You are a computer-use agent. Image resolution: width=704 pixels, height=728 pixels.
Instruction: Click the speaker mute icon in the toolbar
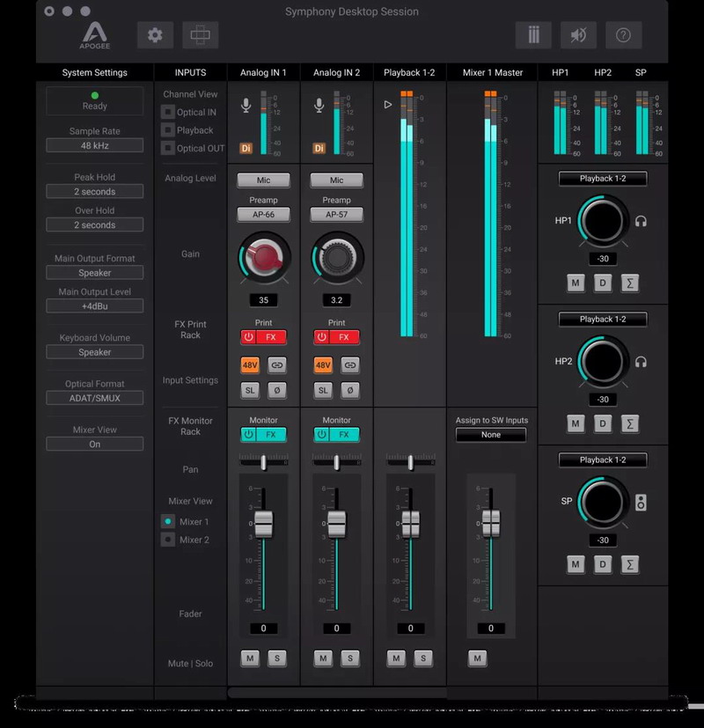[x=578, y=35]
